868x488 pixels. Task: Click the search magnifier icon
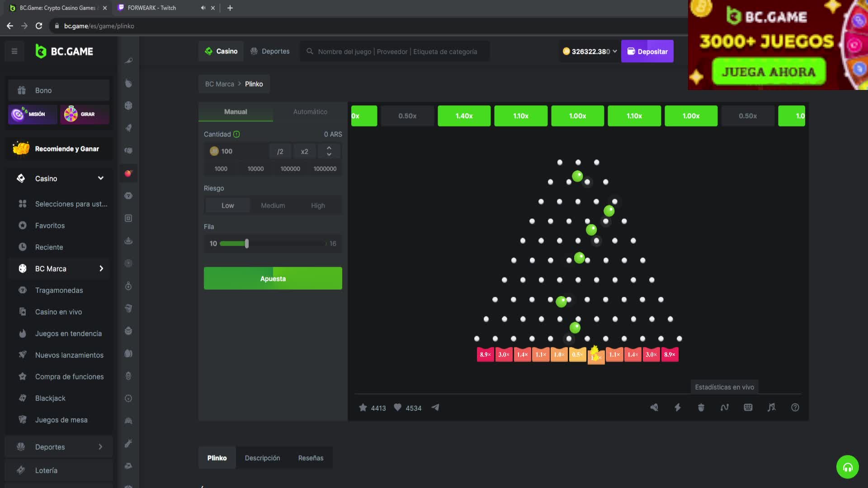(310, 52)
